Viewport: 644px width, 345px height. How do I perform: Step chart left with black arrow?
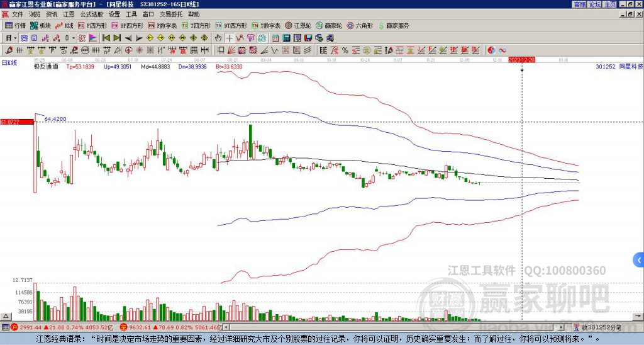pos(128,38)
